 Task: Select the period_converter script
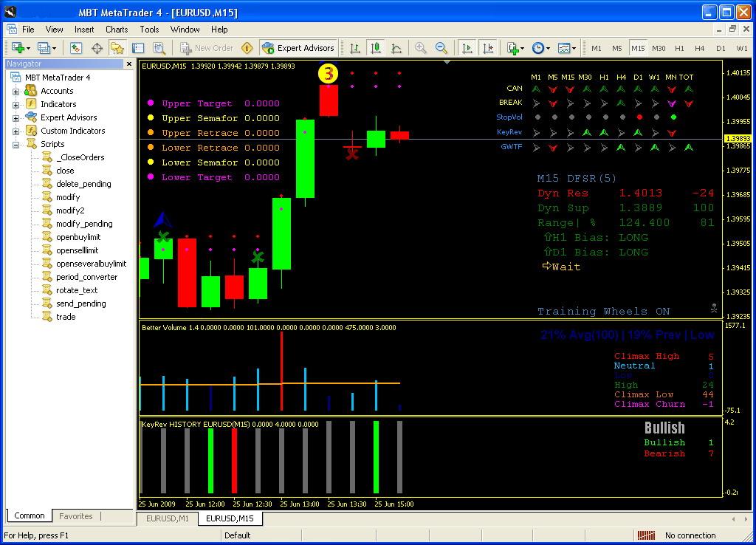tap(87, 277)
